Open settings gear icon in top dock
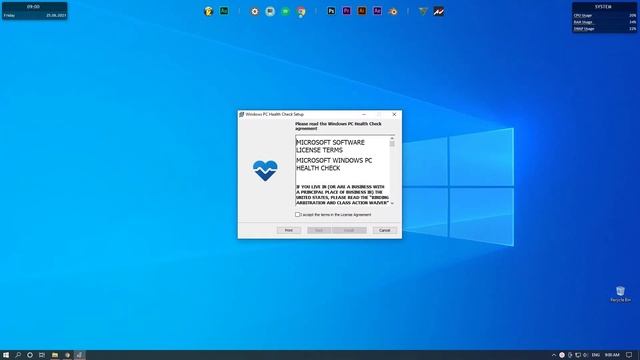 [255, 11]
